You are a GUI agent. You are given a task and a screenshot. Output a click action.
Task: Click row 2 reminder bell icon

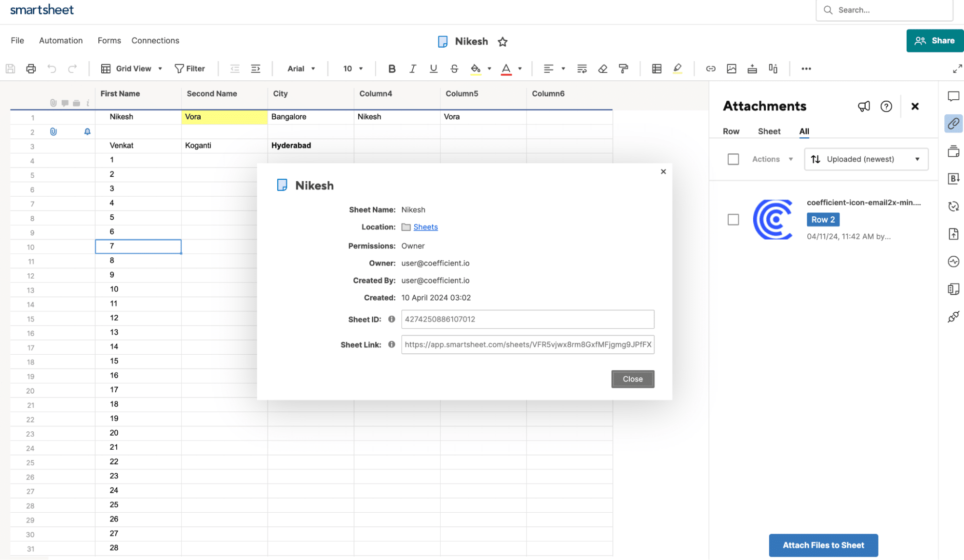click(87, 132)
